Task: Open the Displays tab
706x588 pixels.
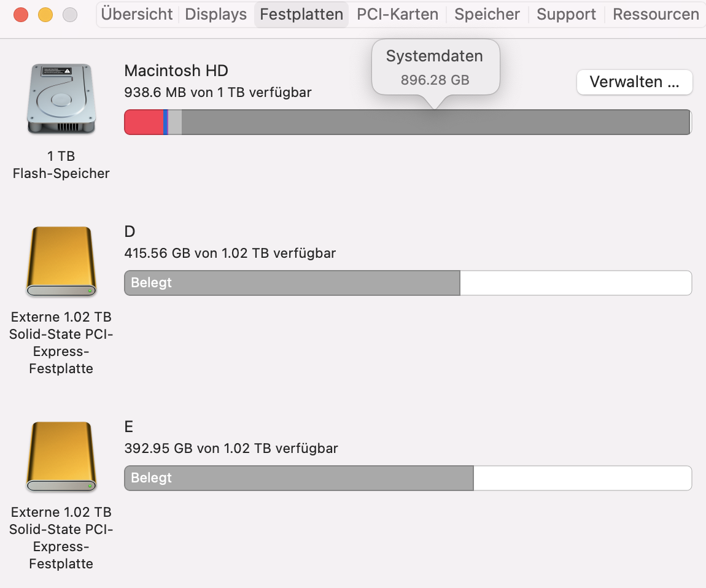Action: [215, 14]
